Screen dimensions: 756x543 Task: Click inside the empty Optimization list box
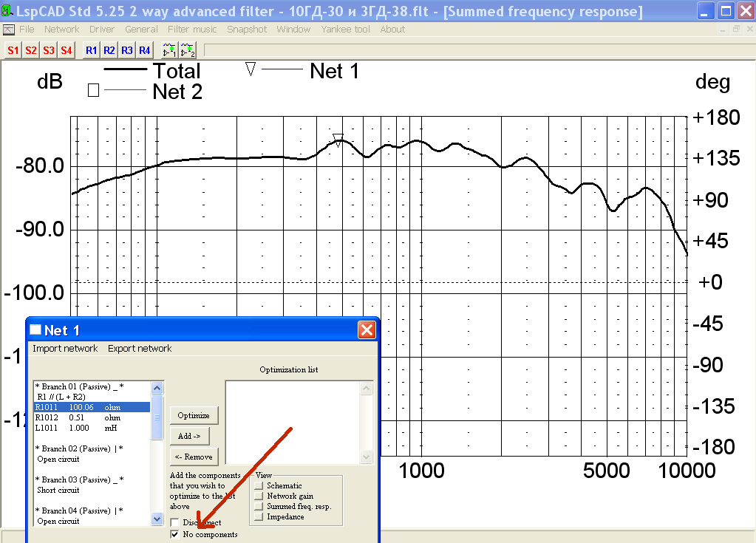pos(293,422)
